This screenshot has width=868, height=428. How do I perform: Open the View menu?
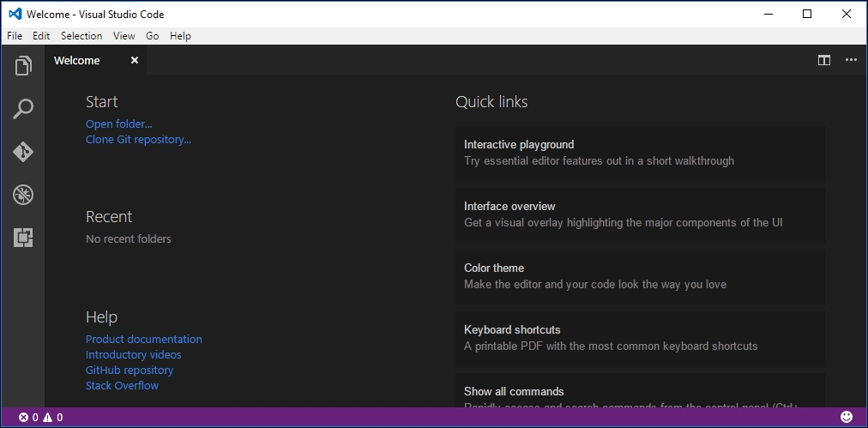coord(124,36)
